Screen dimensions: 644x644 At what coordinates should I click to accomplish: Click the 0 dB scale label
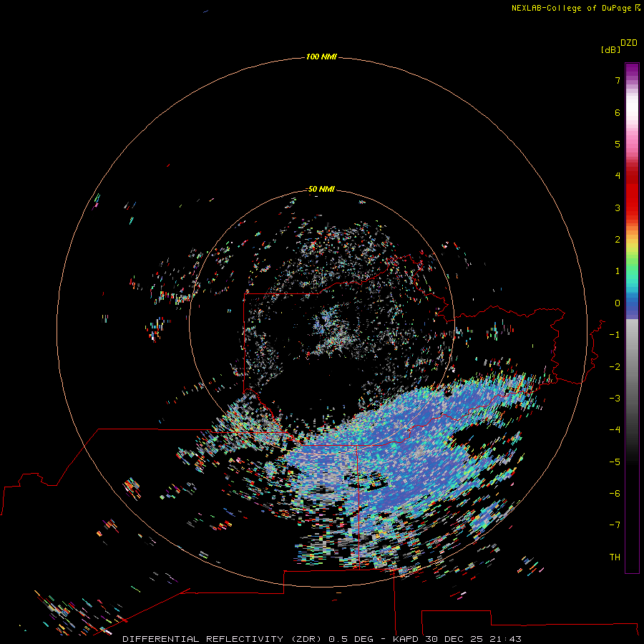618,303
